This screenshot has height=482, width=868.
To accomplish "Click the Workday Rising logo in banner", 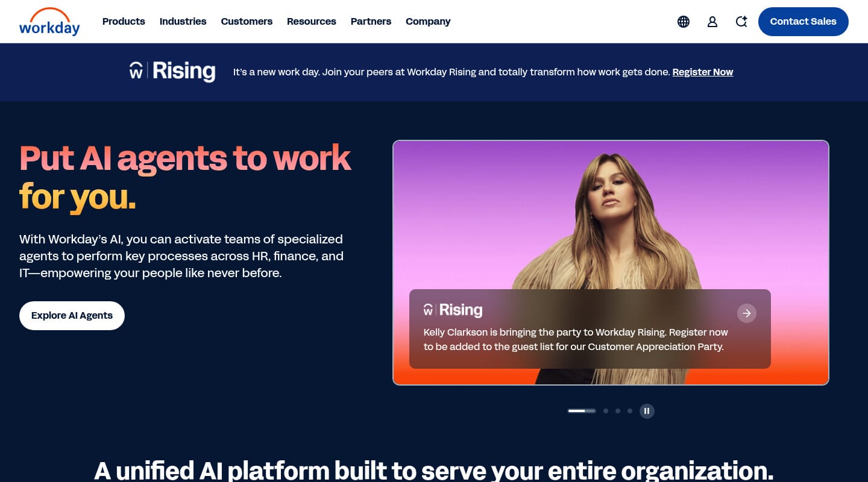I will (x=172, y=71).
